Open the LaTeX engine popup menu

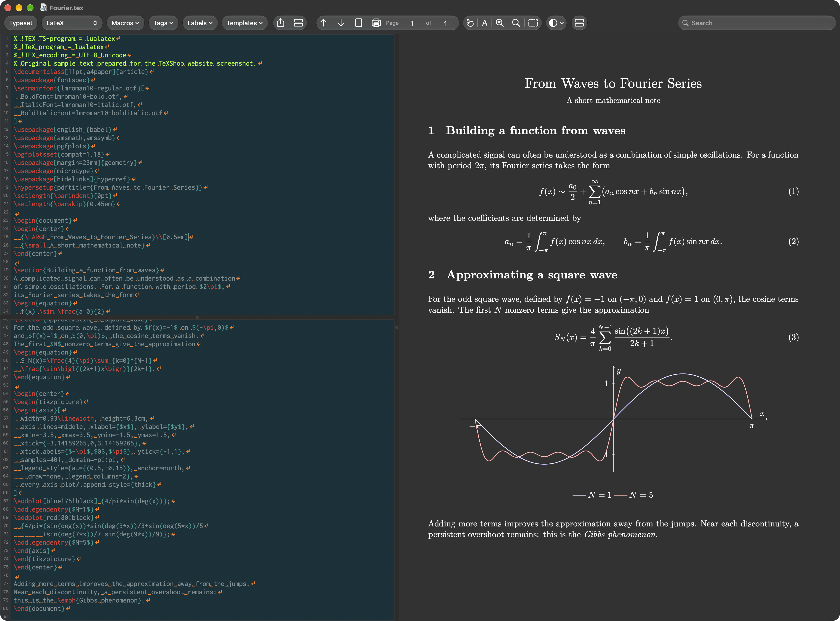click(72, 23)
